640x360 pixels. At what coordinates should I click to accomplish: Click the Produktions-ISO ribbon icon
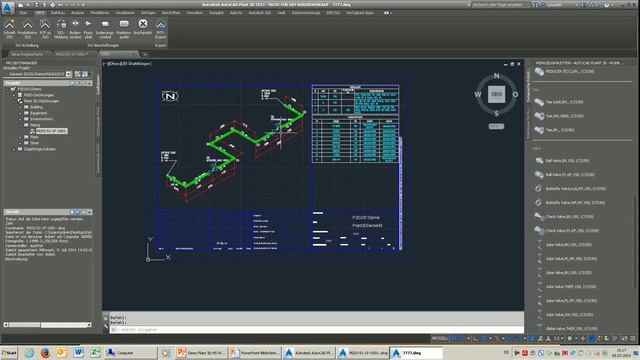(27, 29)
